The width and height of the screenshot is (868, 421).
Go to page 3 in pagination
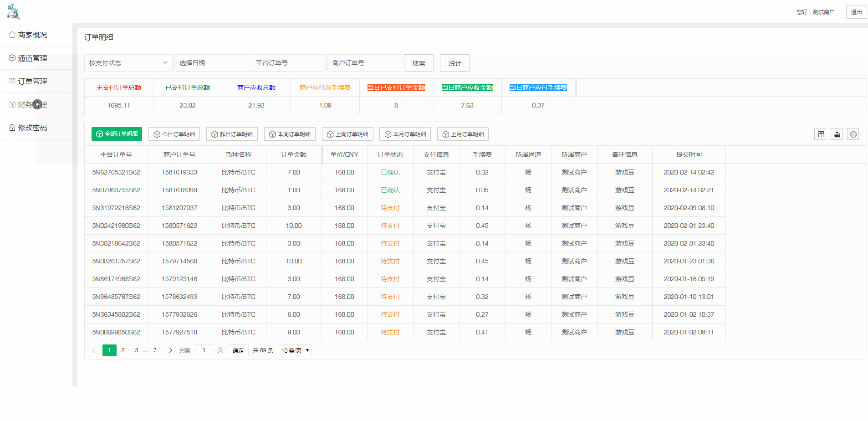click(136, 350)
